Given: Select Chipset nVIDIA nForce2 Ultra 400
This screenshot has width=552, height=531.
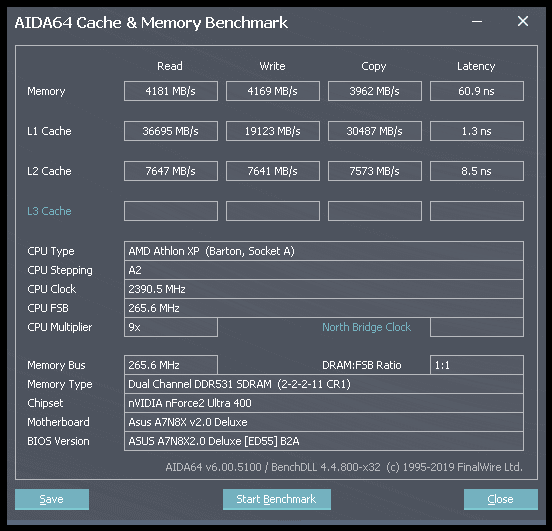Looking at the screenshot, I should 324,403.
